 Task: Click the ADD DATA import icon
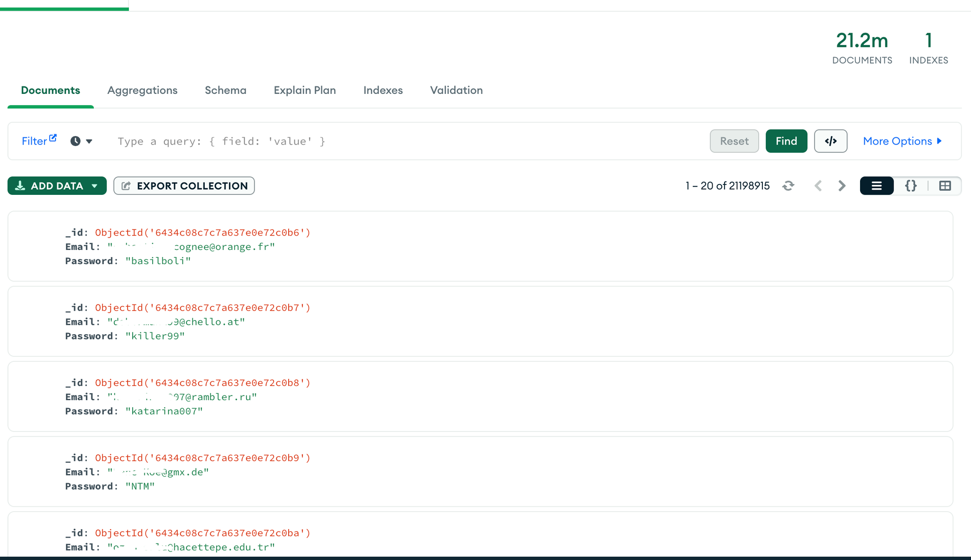[x=20, y=185]
